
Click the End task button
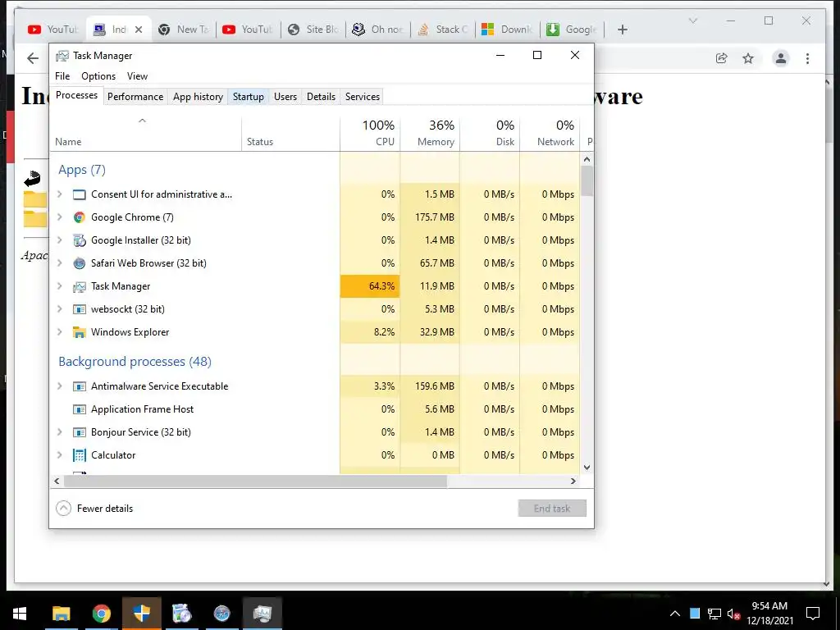pyautogui.click(x=552, y=509)
